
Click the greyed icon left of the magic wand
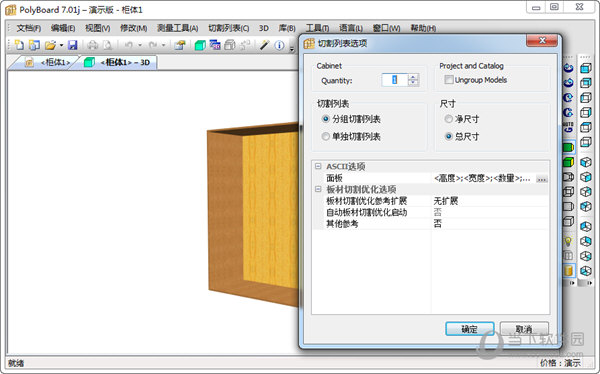click(245, 45)
